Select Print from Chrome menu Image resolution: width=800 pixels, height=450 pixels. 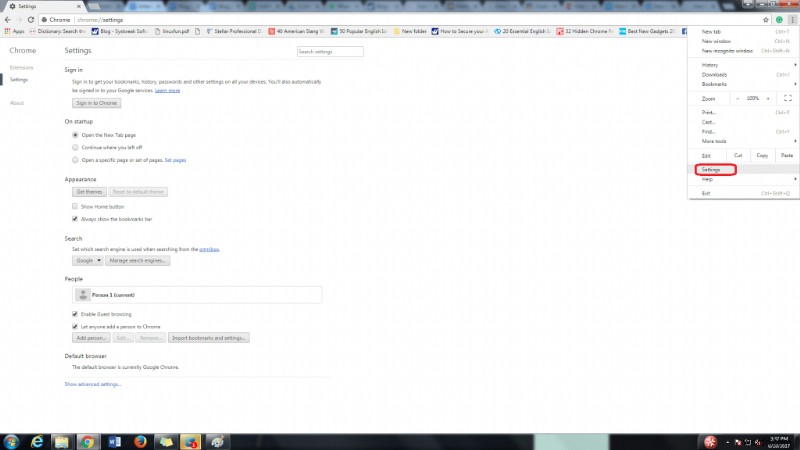(x=744, y=112)
